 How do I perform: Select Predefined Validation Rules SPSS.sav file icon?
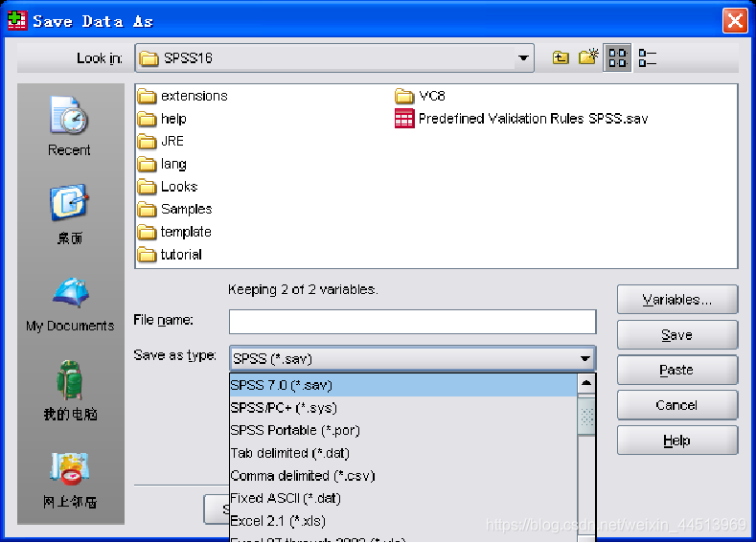click(404, 119)
